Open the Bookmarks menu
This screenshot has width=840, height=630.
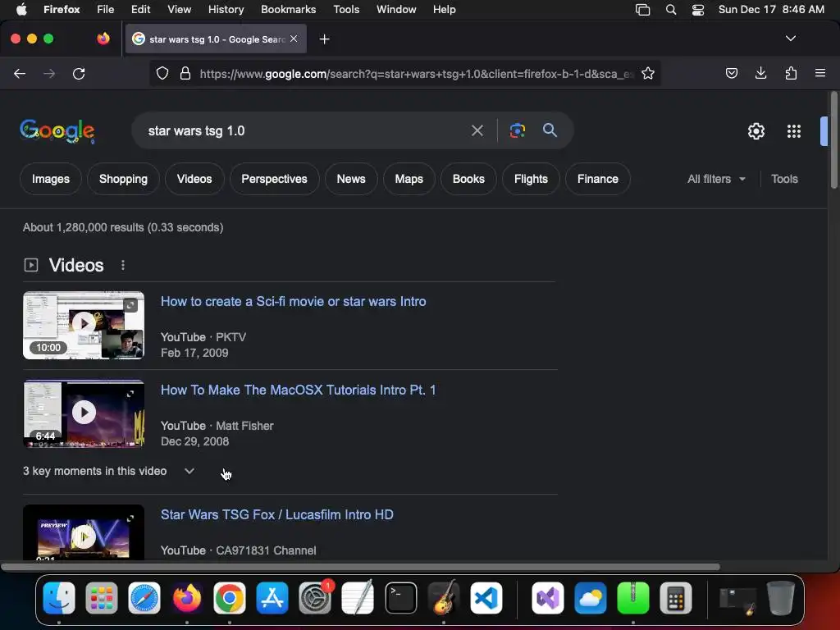coord(288,10)
